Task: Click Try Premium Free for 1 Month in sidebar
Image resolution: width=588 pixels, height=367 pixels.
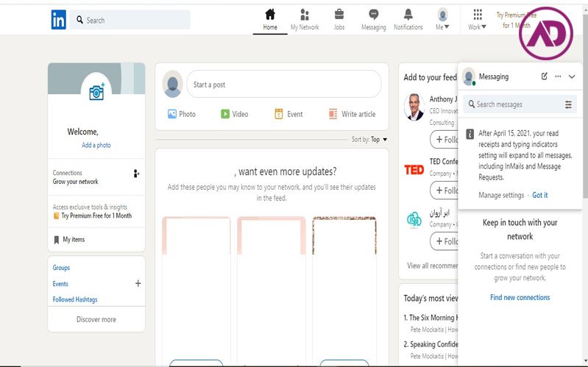Action: tap(96, 215)
